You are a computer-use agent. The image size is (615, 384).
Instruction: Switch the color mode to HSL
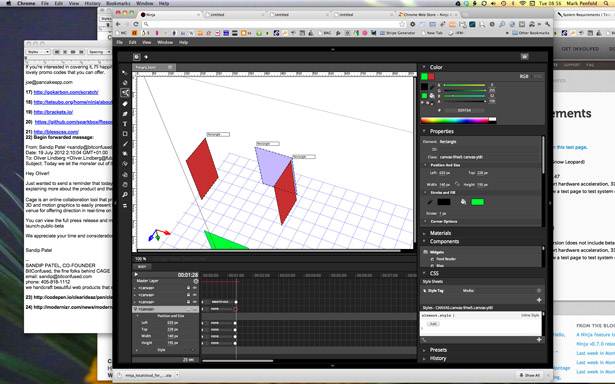click(537, 76)
